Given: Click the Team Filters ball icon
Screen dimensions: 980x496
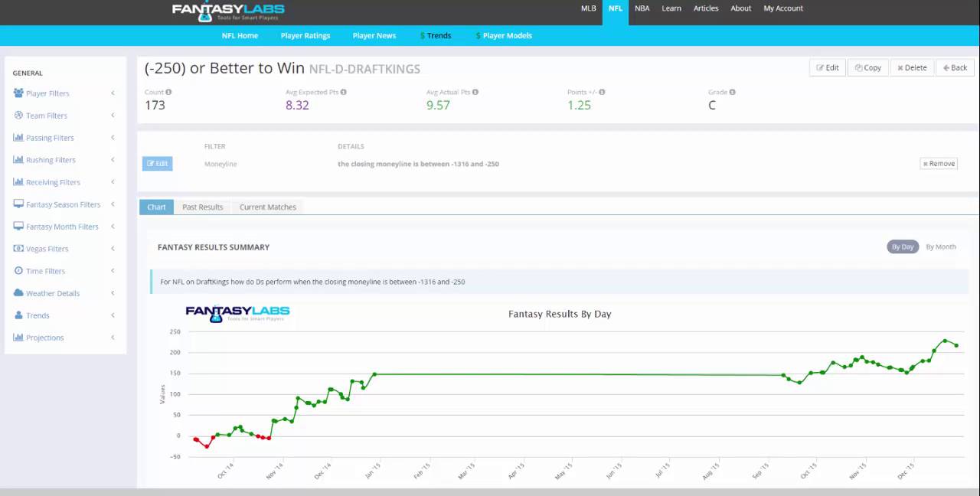Looking at the screenshot, I should coord(18,116).
